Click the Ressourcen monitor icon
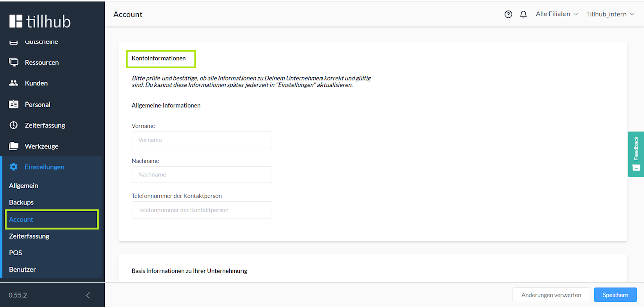644x307 pixels. pyautogui.click(x=14, y=62)
